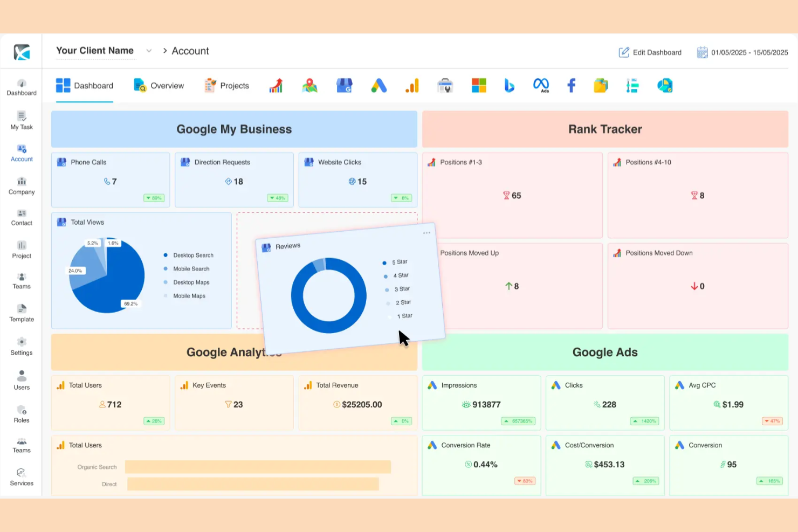
Task: Toggle 4 Star legend in Reviews chart
Action: (x=396, y=276)
